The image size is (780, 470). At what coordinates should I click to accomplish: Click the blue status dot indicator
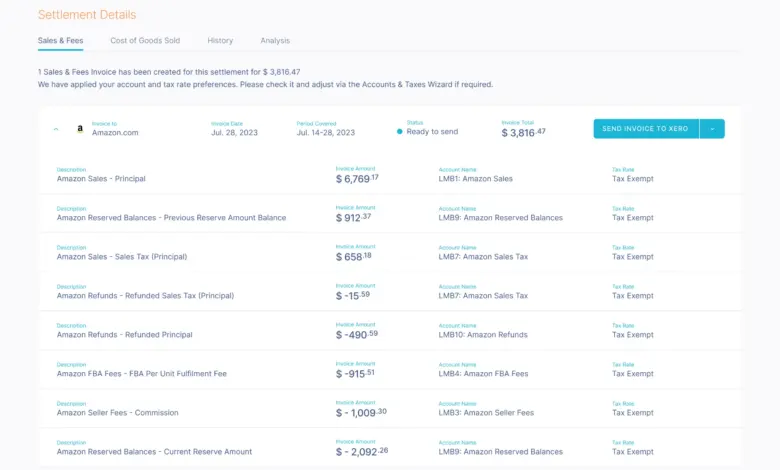pos(399,132)
